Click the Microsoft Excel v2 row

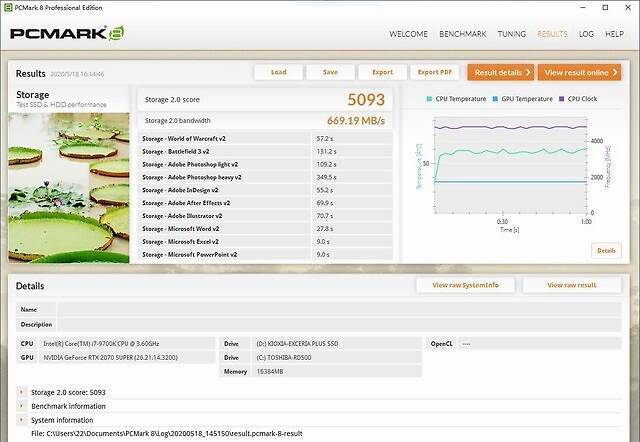(266, 242)
